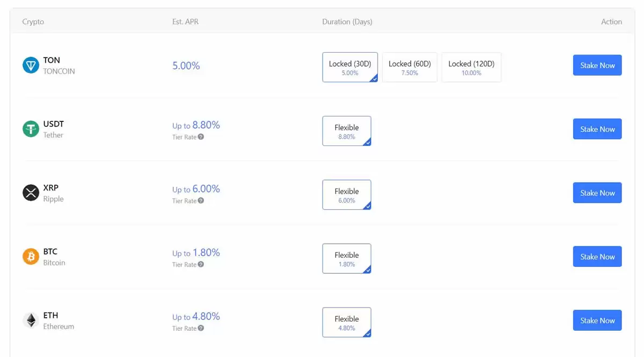Select Flexible 8.80% option for USDT
The image size is (644, 357).
pos(347,131)
